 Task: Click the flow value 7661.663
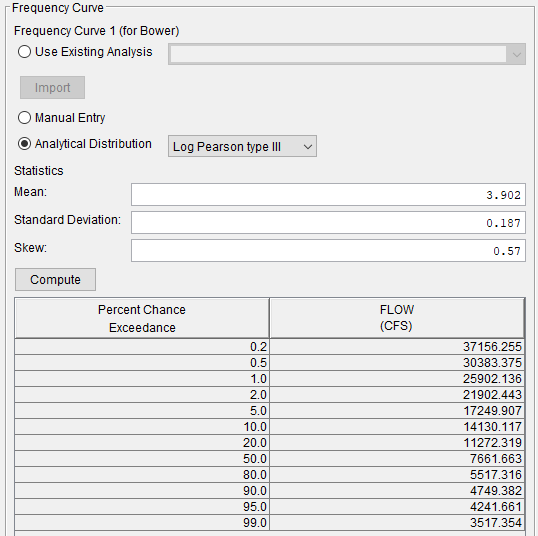point(397,459)
